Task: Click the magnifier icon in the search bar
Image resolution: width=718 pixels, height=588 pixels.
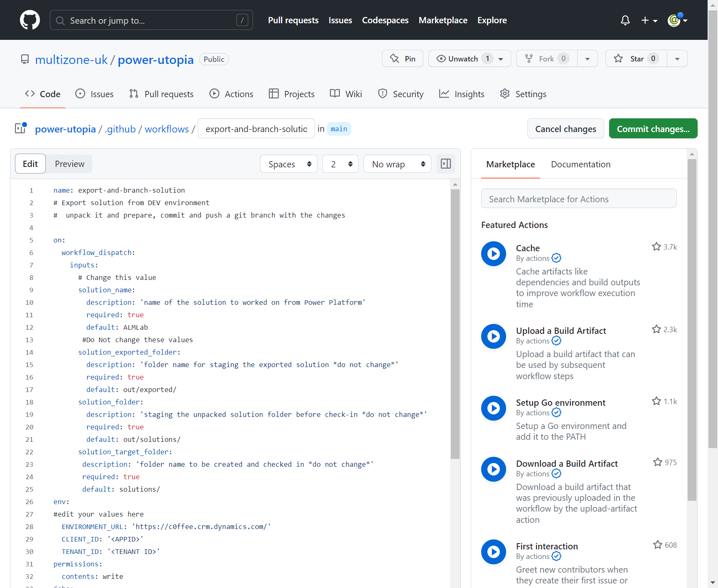Action: 60,20
